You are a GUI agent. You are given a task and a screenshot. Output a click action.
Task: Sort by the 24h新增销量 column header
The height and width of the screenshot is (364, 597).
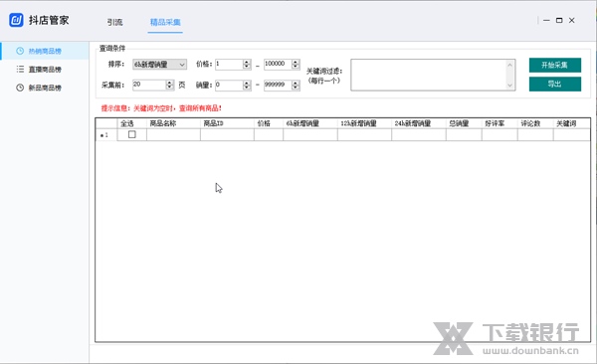[x=419, y=123]
